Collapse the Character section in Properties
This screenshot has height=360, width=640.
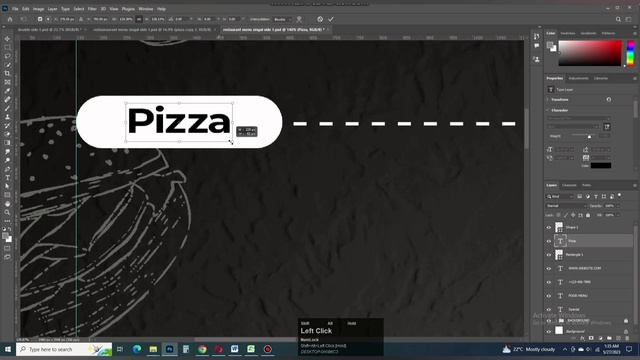[548, 110]
